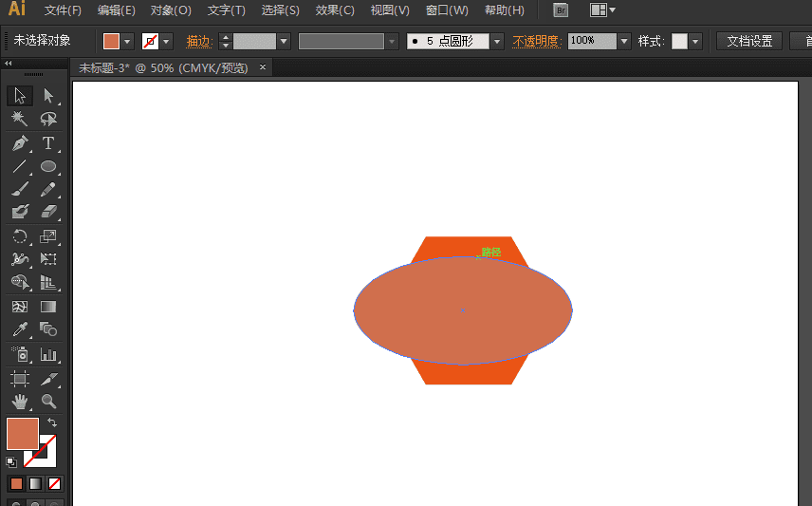Viewport: 812px width, 506px height.
Task: Select the Mesh tool
Action: 20,307
